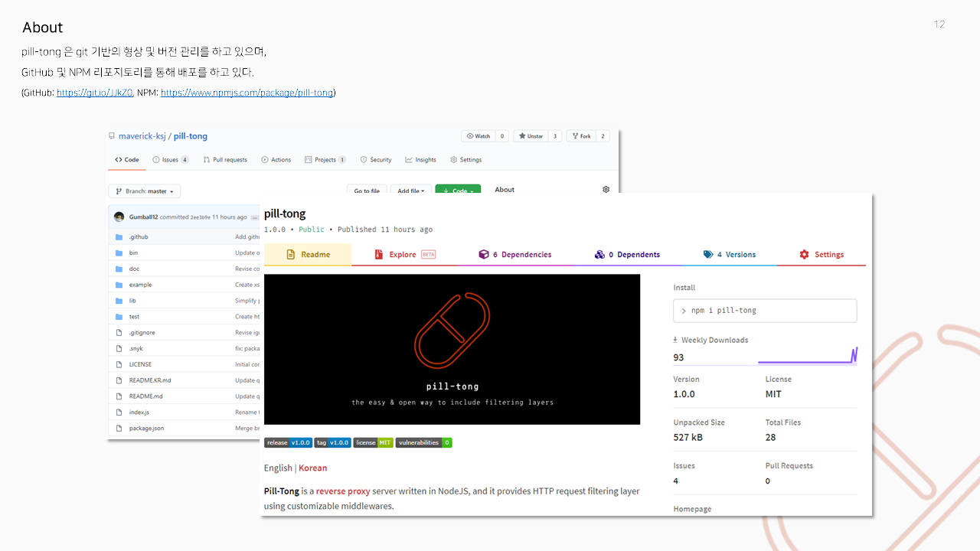Open the GitHub Issues tab
Screen dimensions: 980x551
click(x=170, y=160)
